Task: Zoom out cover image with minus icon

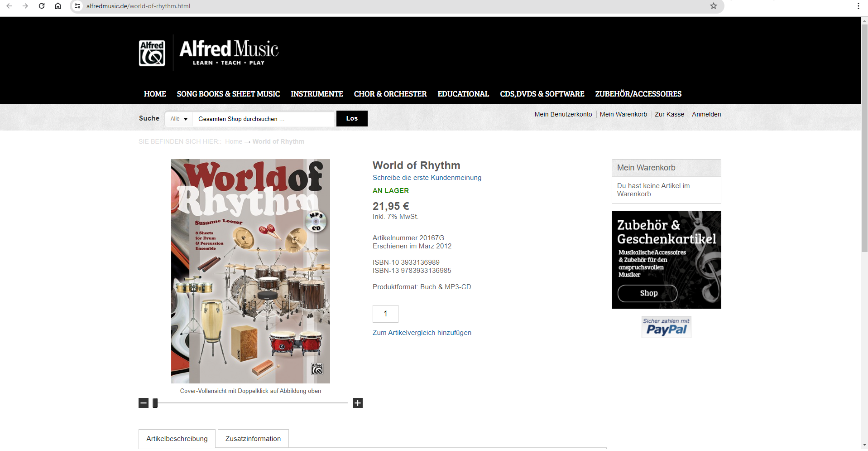Action: 144,403
